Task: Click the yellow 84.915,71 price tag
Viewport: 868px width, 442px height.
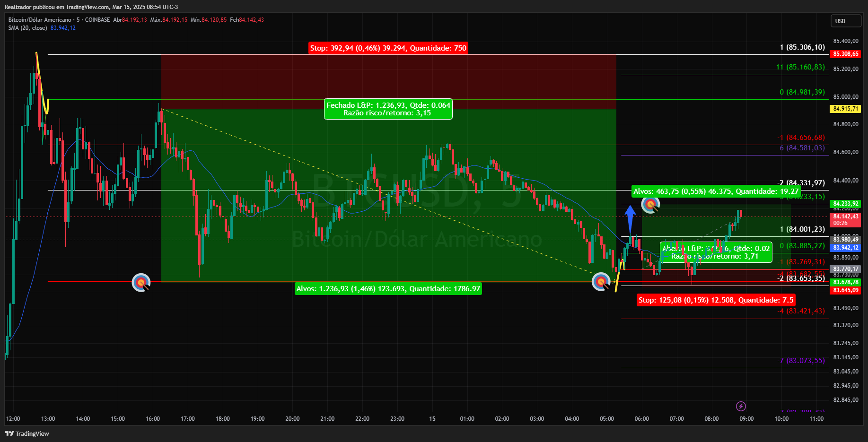Action: pyautogui.click(x=846, y=109)
